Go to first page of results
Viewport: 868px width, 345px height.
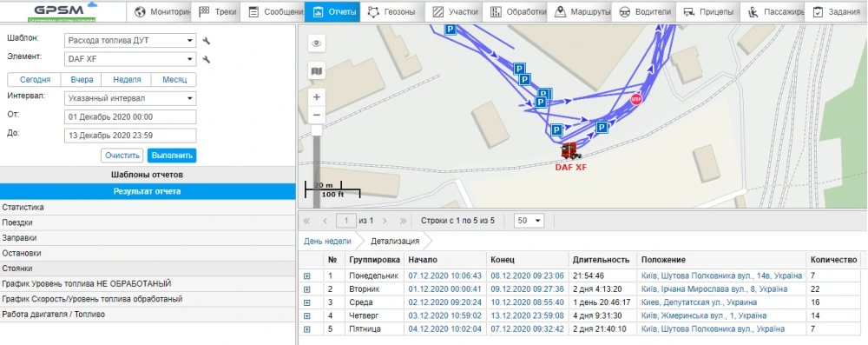tap(306, 221)
